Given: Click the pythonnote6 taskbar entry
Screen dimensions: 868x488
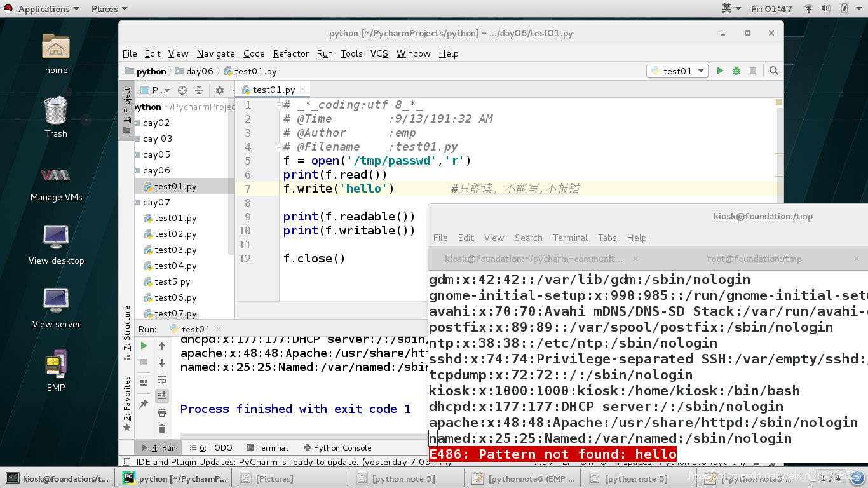Looking at the screenshot, I should 522,478.
